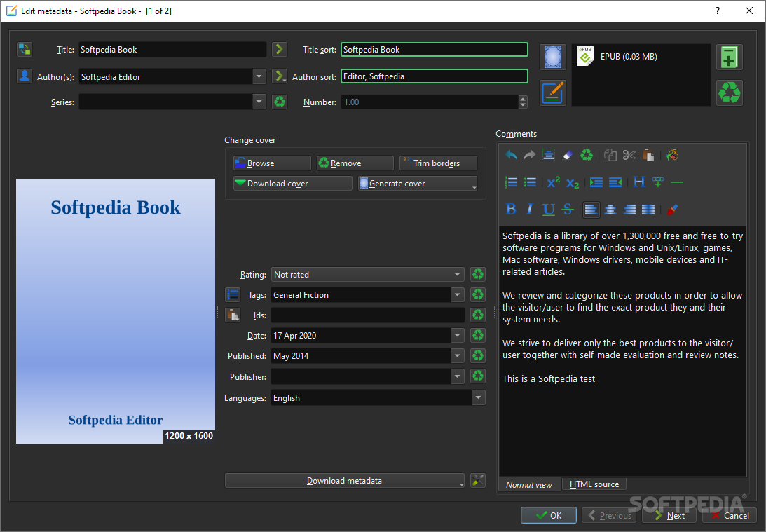Clear the rating with its recycle icon
Viewport: 766px width, 532px height.
coord(478,274)
